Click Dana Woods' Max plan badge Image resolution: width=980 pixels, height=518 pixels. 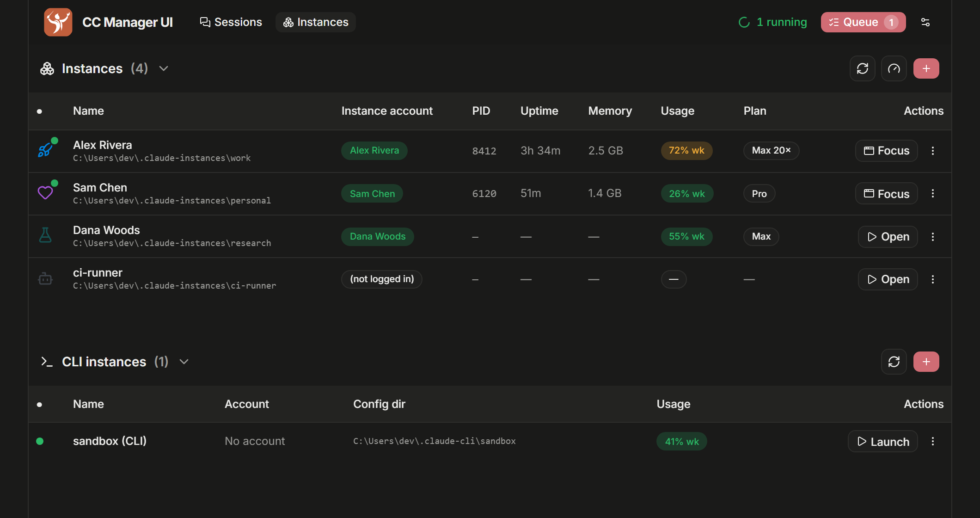coord(761,236)
